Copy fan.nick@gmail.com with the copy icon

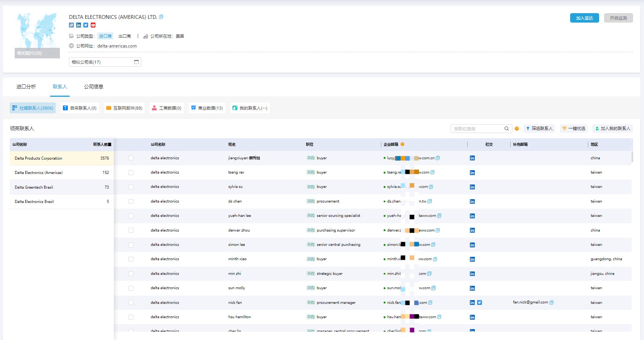click(552, 302)
